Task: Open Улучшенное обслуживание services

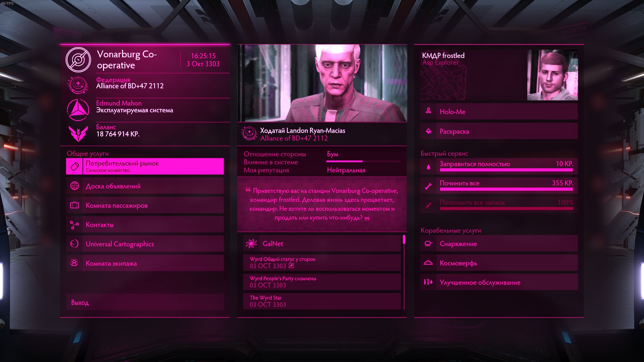Action: click(499, 282)
